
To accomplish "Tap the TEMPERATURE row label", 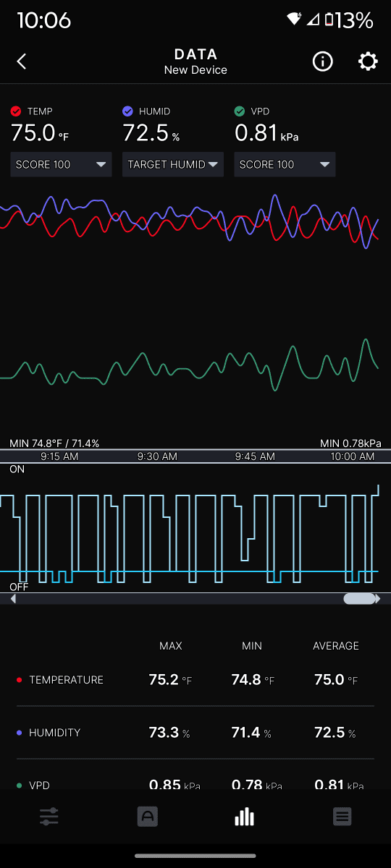I will point(66,680).
